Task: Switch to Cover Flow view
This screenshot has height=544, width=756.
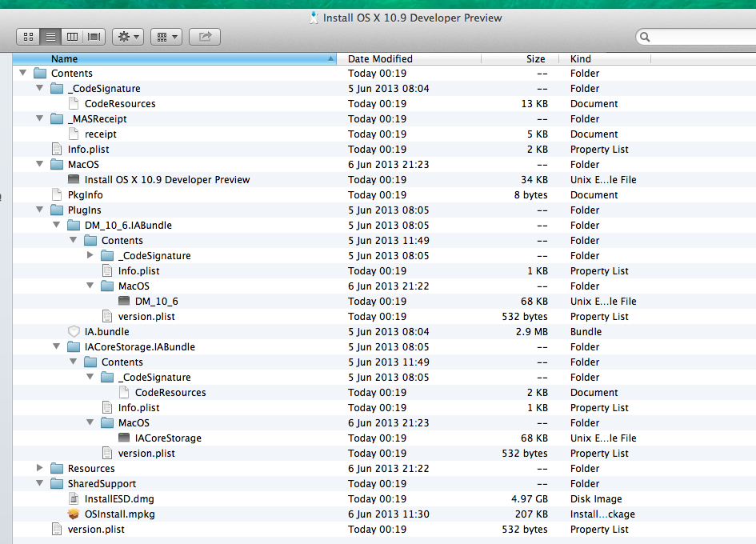Action: tap(94, 37)
